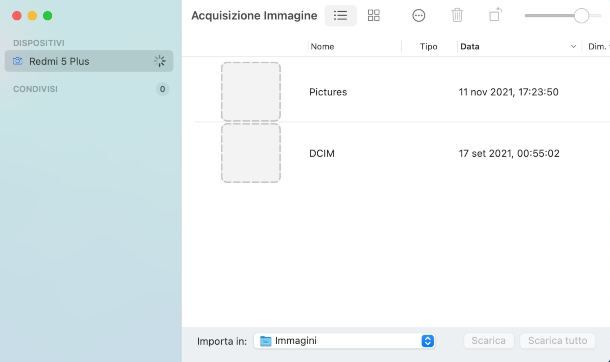Image resolution: width=610 pixels, height=362 pixels.
Task: Click the Immagini folder icon
Action: point(265,341)
